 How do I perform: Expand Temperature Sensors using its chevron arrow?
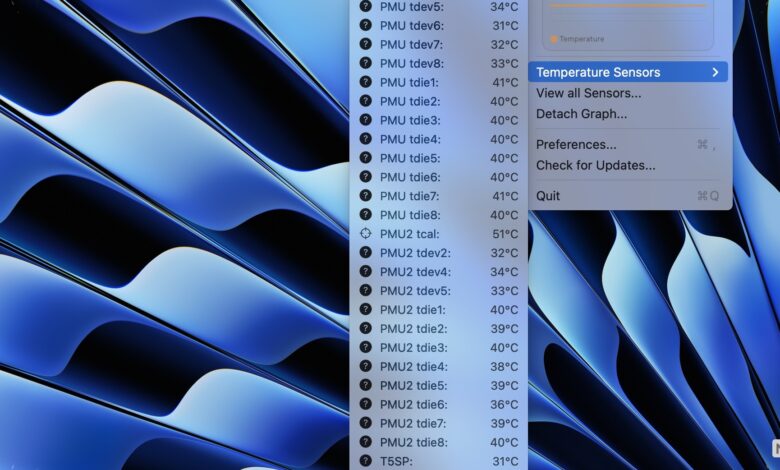[x=715, y=72]
